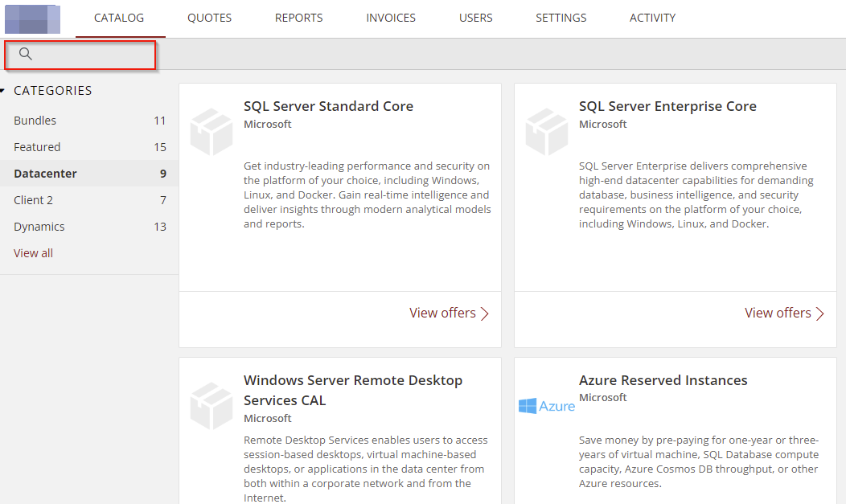Open the Catalog tab
Image resolution: width=846 pixels, height=504 pixels.
[x=119, y=18]
